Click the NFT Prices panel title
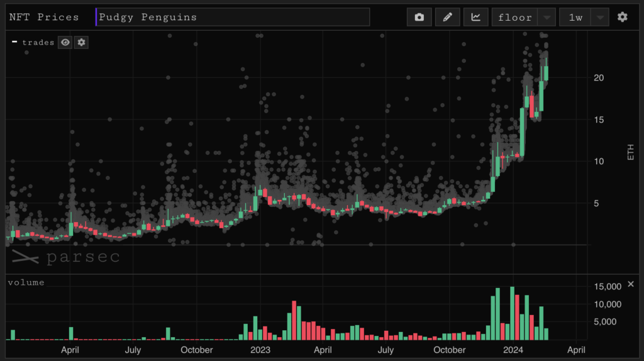This screenshot has height=361, width=644. tap(44, 17)
